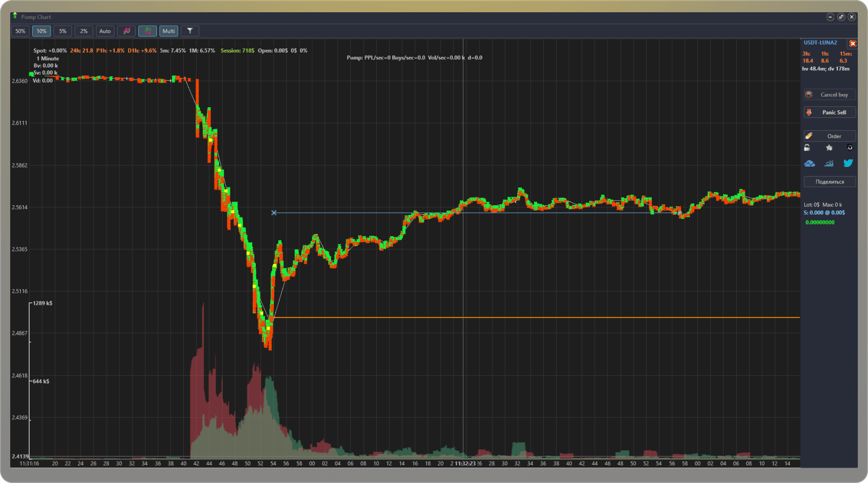Toggle the line chart mode icon
868x483 pixels.
point(127,31)
